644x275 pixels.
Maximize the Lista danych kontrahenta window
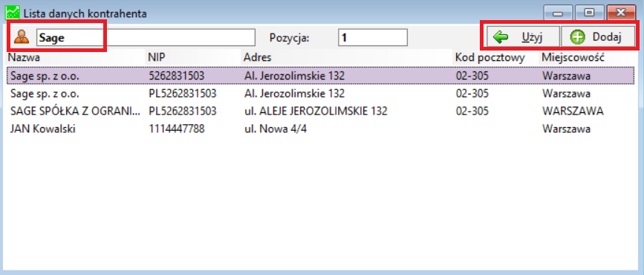(588, 13)
